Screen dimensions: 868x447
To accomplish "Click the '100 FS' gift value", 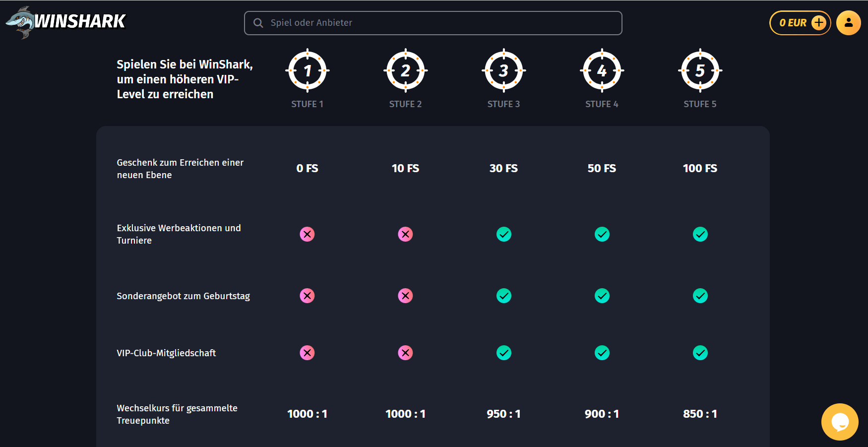I will tap(700, 169).
